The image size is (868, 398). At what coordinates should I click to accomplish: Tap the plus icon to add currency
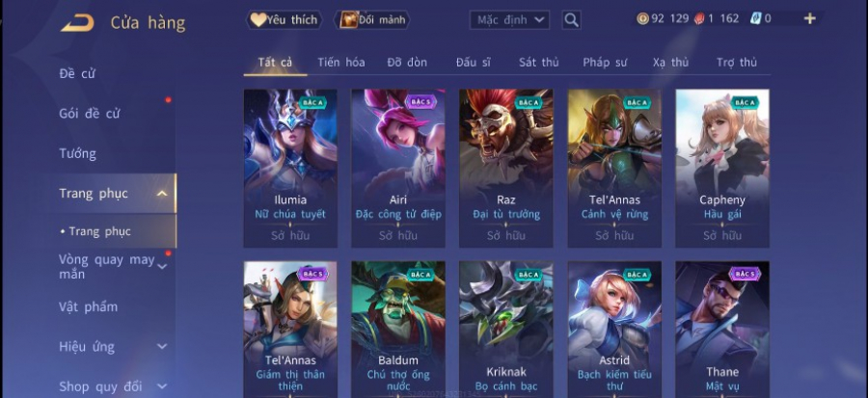(809, 19)
